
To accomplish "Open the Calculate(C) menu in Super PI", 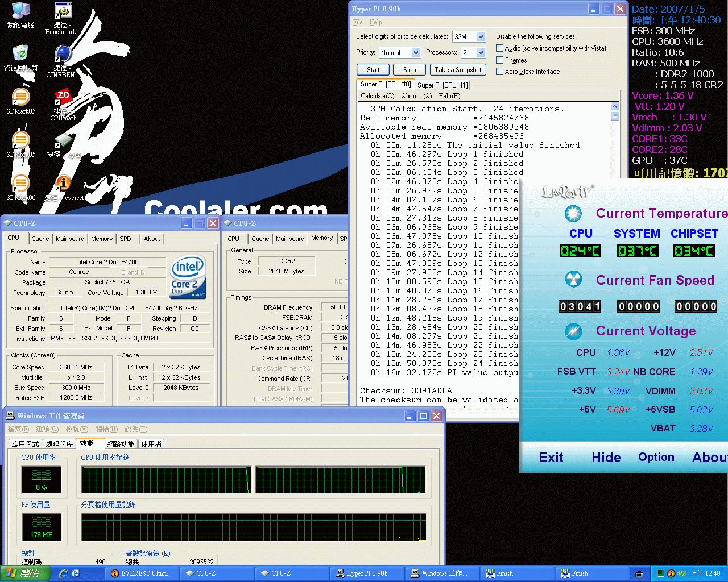I will click(377, 96).
